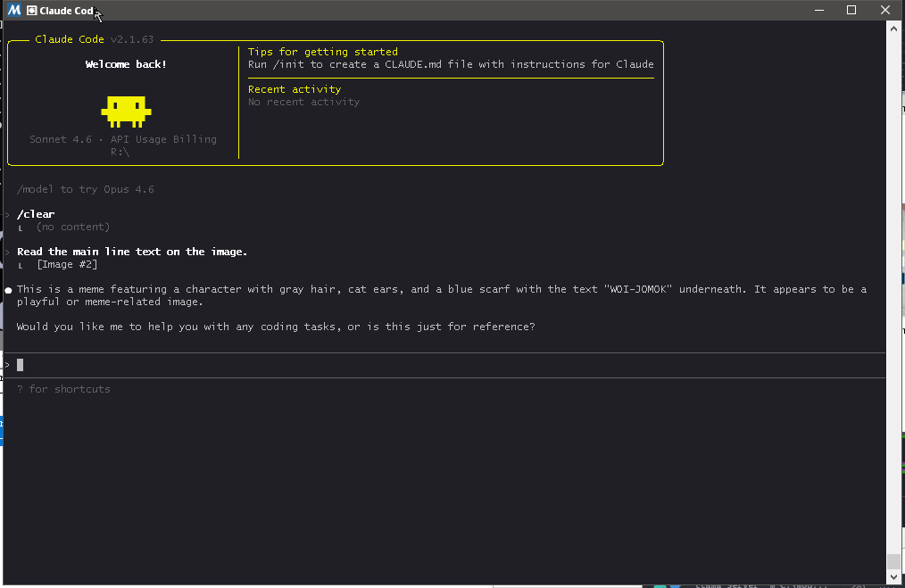Click the 'Recent activity' heading

(295, 89)
